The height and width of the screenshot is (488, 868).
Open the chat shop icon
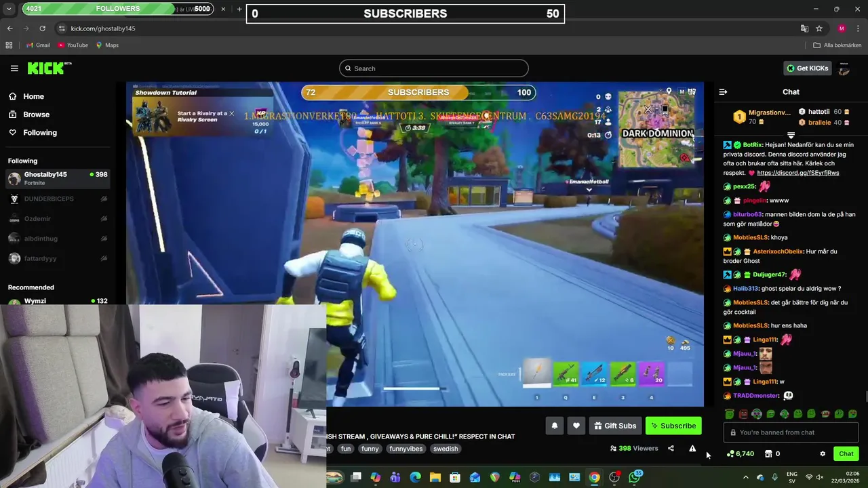click(768, 454)
